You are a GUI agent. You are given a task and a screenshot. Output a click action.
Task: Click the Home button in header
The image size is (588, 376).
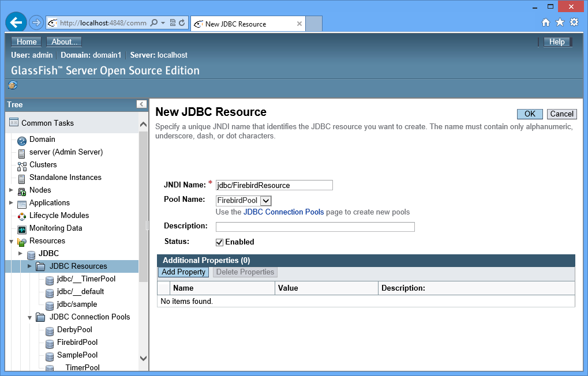pyautogui.click(x=27, y=42)
